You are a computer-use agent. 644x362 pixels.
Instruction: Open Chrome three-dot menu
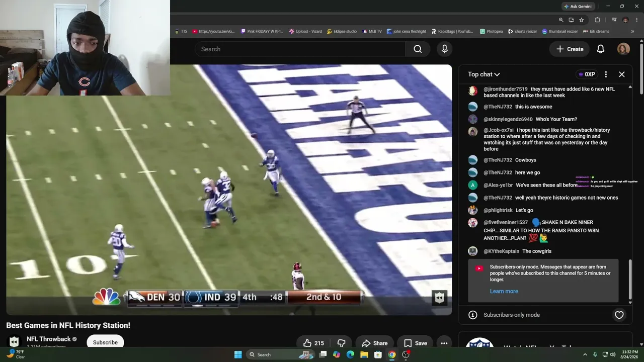[636, 20]
